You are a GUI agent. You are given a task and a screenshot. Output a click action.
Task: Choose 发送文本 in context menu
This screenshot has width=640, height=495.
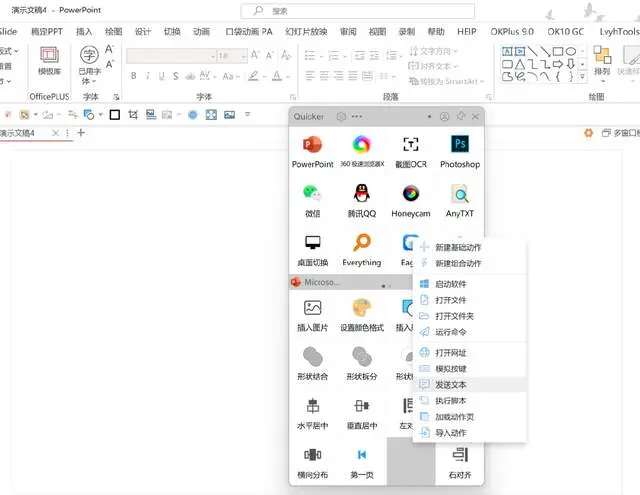coord(469,384)
